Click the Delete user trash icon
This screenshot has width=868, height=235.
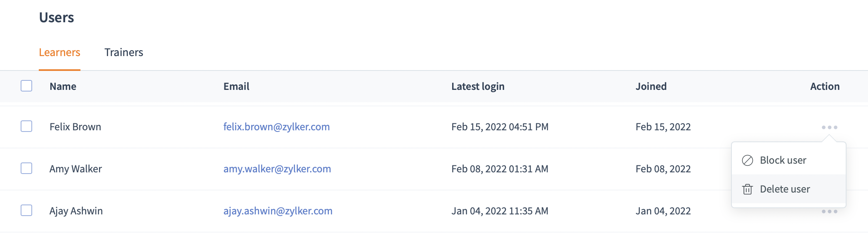pyautogui.click(x=748, y=189)
